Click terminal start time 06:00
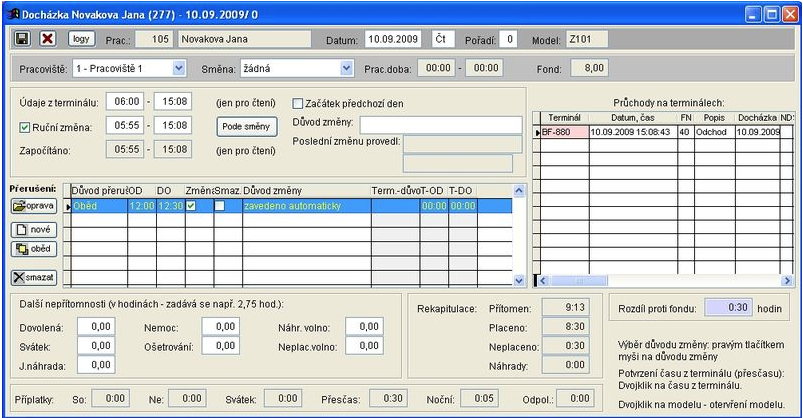Screen dimensions: 803x418 125,101
